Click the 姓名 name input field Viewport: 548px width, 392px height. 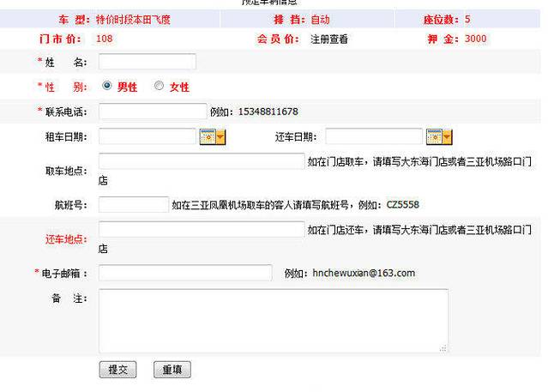148,62
